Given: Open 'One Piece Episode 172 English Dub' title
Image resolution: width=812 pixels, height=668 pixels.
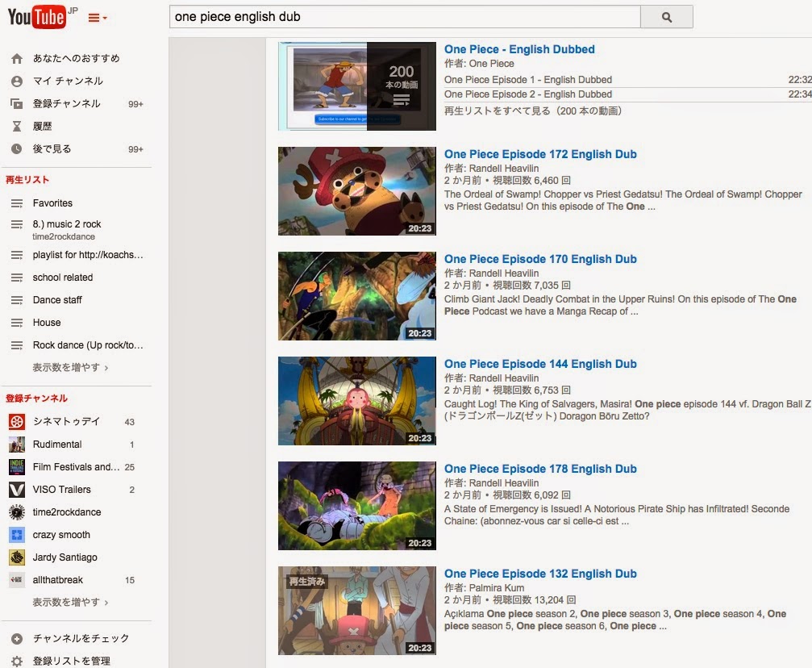Looking at the screenshot, I should tap(540, 154).
